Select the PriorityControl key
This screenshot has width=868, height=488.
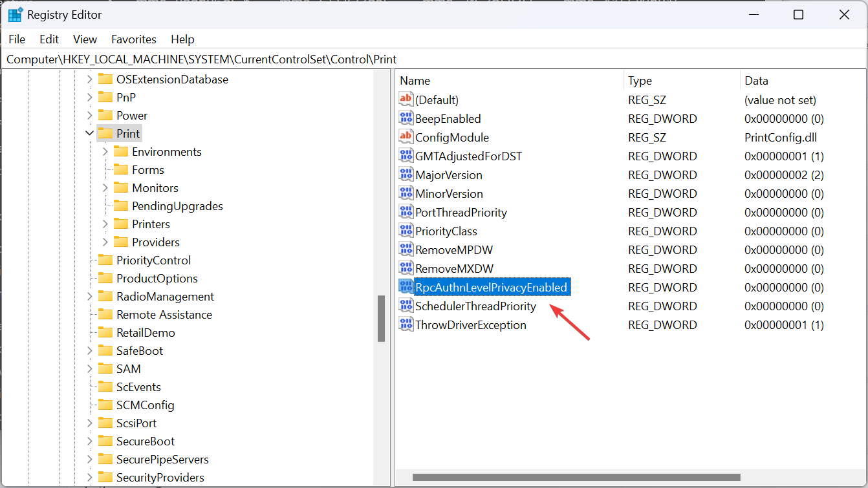coord(153,260)
